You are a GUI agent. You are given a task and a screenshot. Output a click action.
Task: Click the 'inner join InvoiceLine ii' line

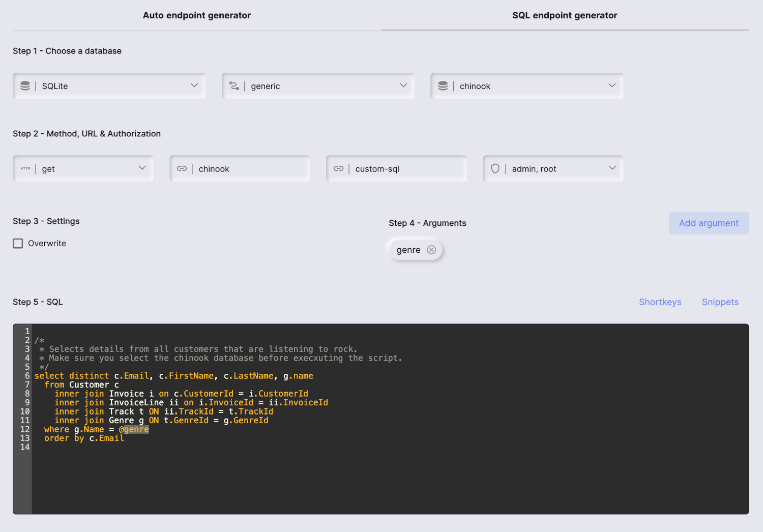tap(191, 403)
